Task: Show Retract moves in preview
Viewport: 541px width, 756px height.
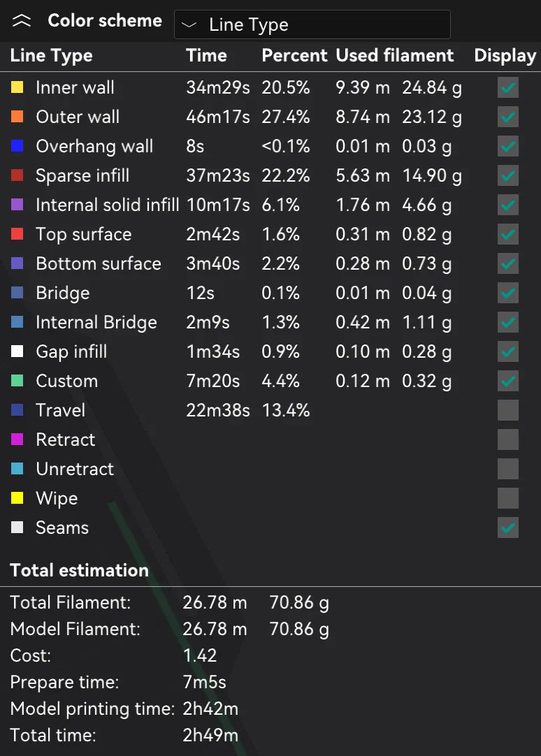Action: (x=508, y=440)
